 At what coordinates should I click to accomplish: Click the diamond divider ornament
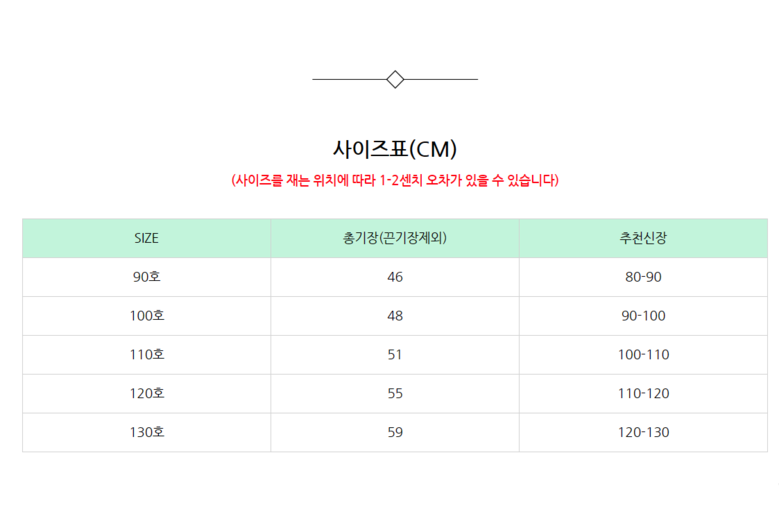[395, 79]
